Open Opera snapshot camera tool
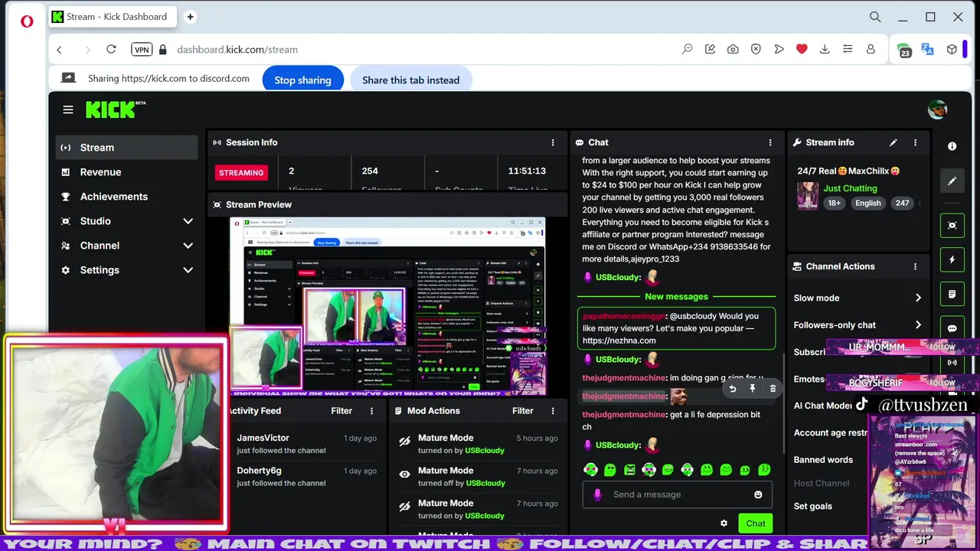 pos(733,49)
